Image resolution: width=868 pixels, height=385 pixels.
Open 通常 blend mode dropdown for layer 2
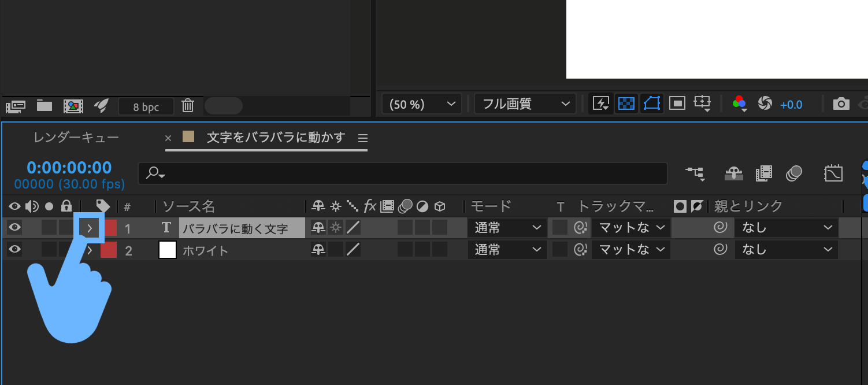click(x=507, y=250)
